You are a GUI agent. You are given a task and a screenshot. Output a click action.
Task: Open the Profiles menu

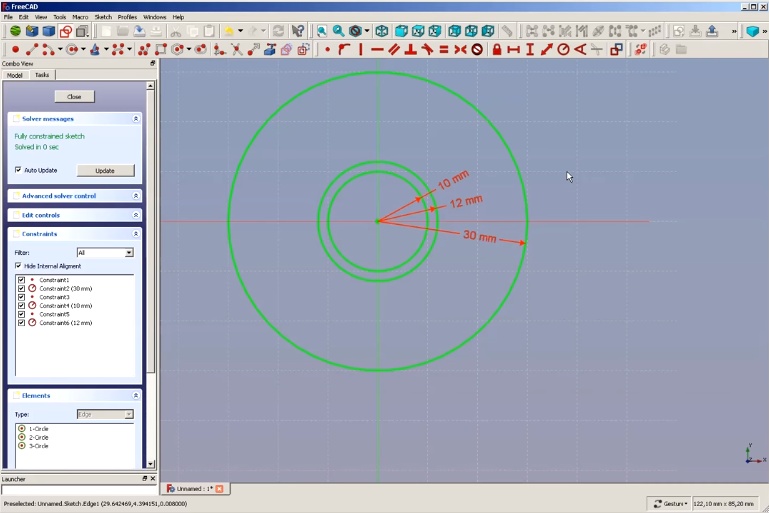(x=127, y=17)
